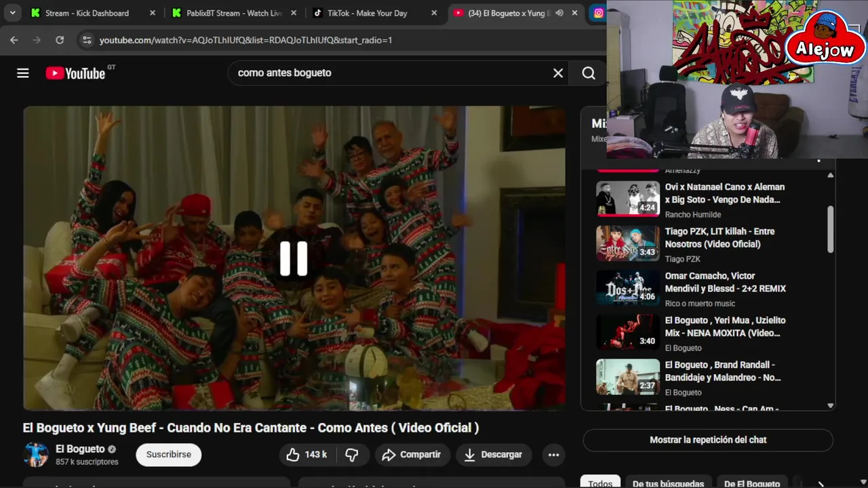
Task: Select the Todos filter chip
Action: tap(600, 483)
